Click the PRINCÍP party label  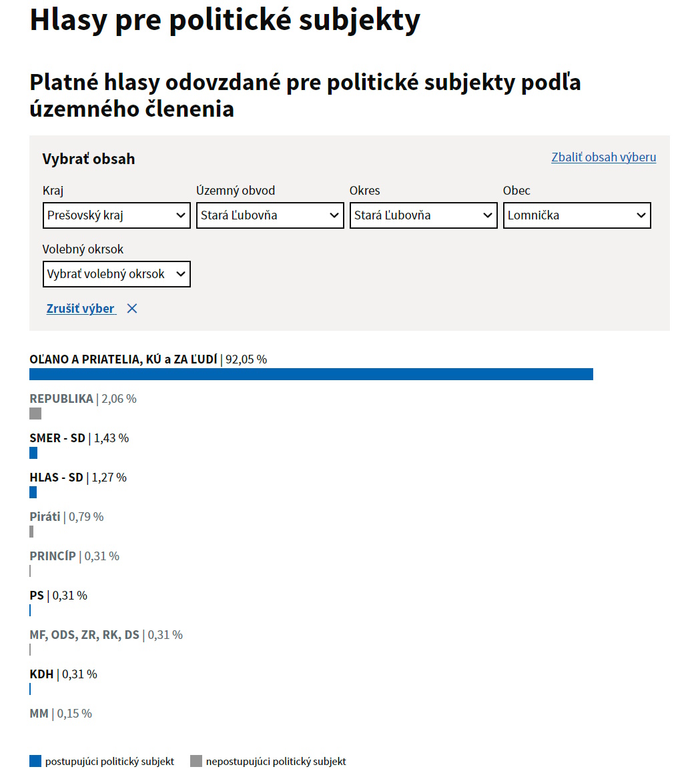[x=53, y=556]
